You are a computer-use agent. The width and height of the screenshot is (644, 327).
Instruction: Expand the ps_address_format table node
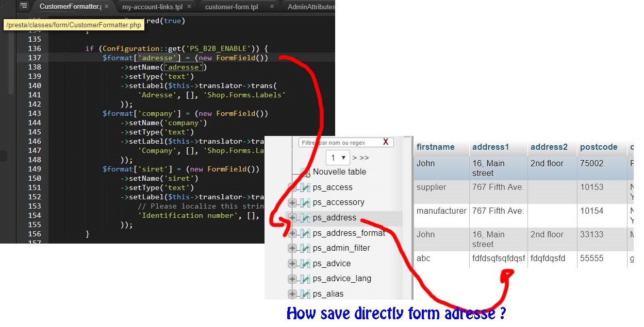pos(292,233)
